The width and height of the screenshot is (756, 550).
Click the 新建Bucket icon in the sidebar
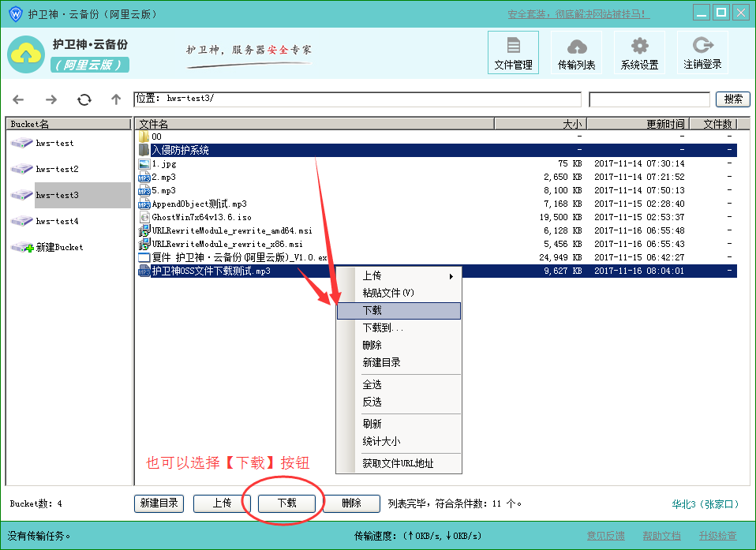coord(21,246)
